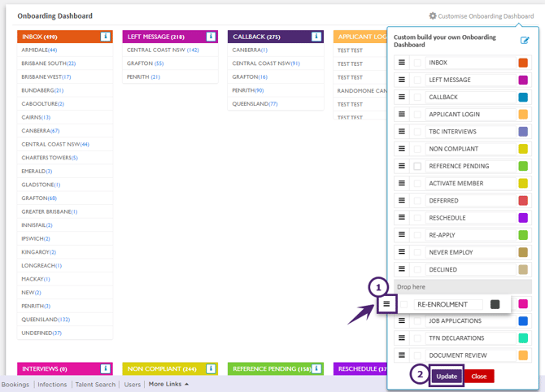Grab the drag handle for NON COMPLIANT row
This screenshot has width=545, height=392.
point(402,149)
